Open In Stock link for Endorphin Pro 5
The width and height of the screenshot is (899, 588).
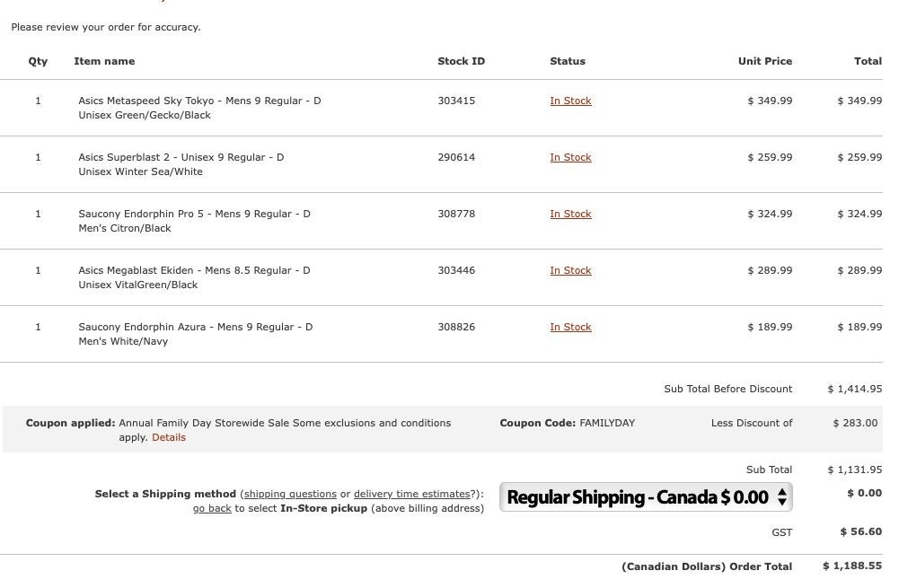coord(570,215)
